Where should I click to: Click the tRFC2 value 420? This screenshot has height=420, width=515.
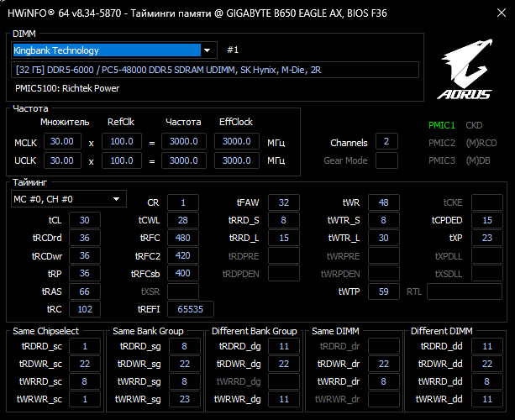183,255
